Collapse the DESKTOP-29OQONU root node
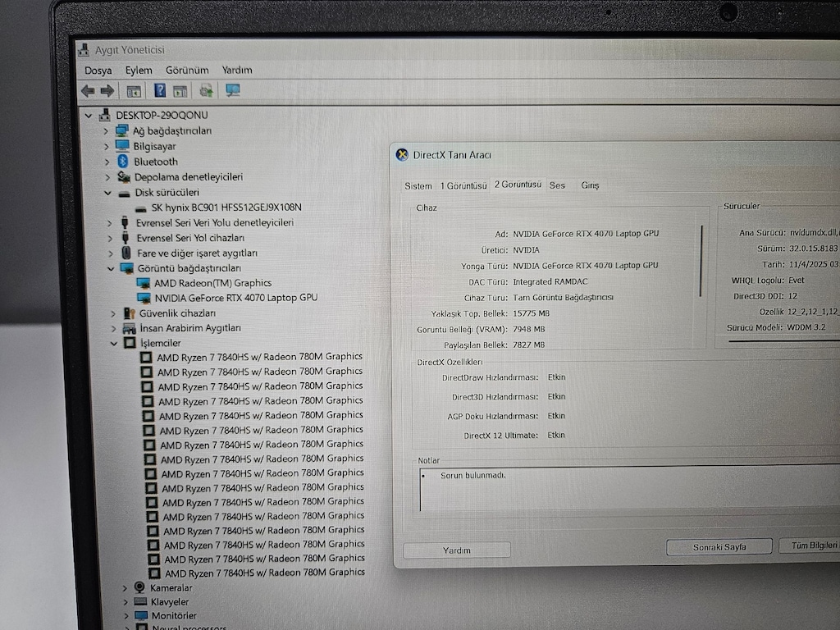Viewport: 840px width, 630px height. click(x=89, y=115)
